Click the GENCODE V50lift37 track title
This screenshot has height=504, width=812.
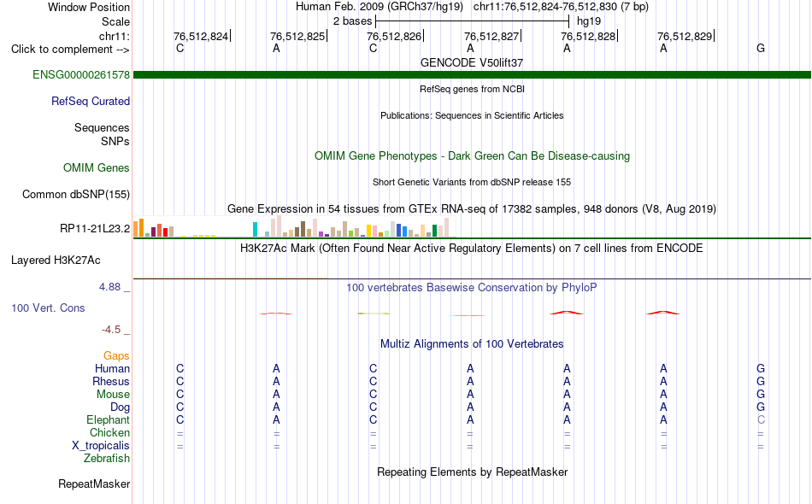(472, 62)
